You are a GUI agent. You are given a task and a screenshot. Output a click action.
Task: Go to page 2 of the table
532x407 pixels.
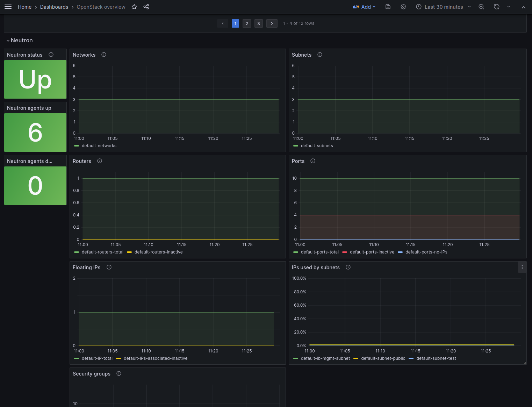[247, 23]
